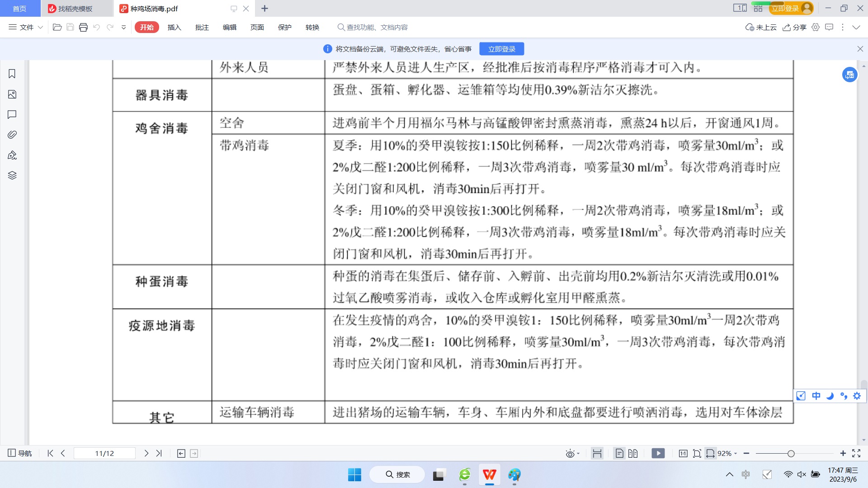
Task: Jump to the last page
Action: 159,453
